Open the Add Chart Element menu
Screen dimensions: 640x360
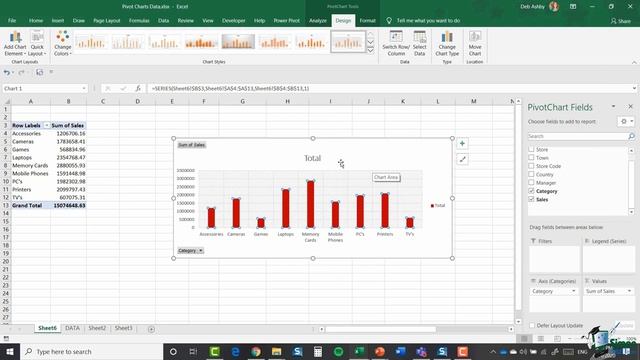15,43
